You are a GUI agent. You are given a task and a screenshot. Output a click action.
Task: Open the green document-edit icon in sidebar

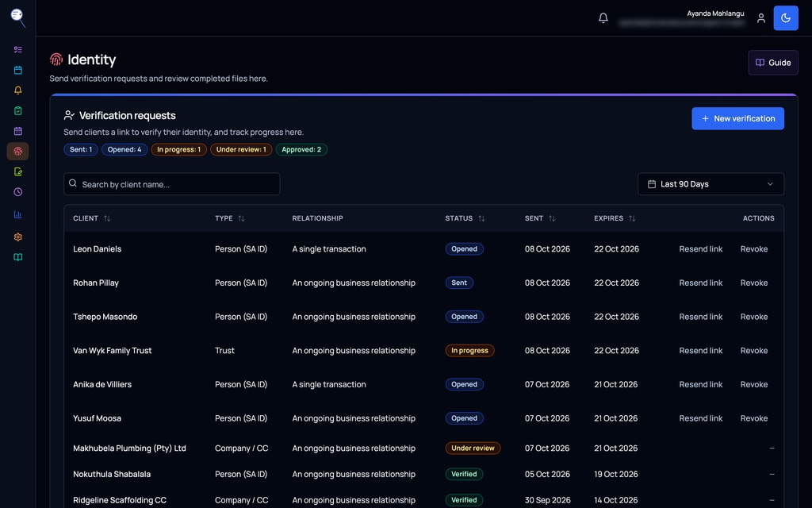(17, 171)
